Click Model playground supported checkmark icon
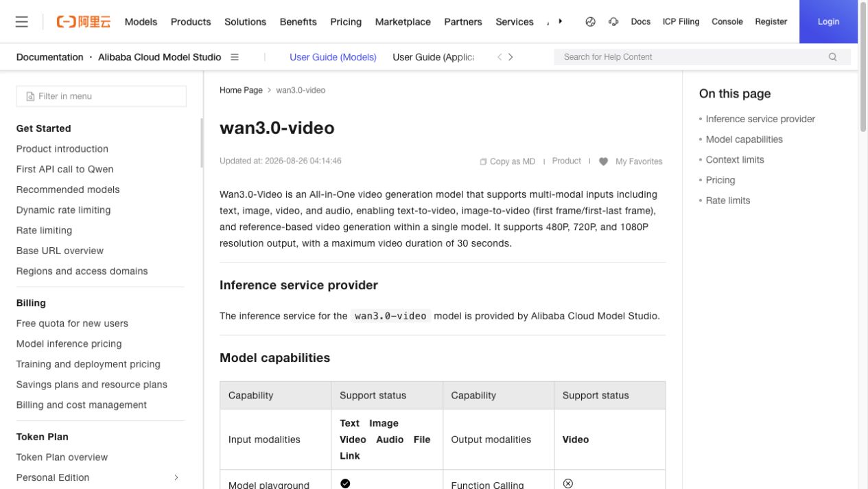Viewport: 868px width, 489px height. tap(345, 484)
